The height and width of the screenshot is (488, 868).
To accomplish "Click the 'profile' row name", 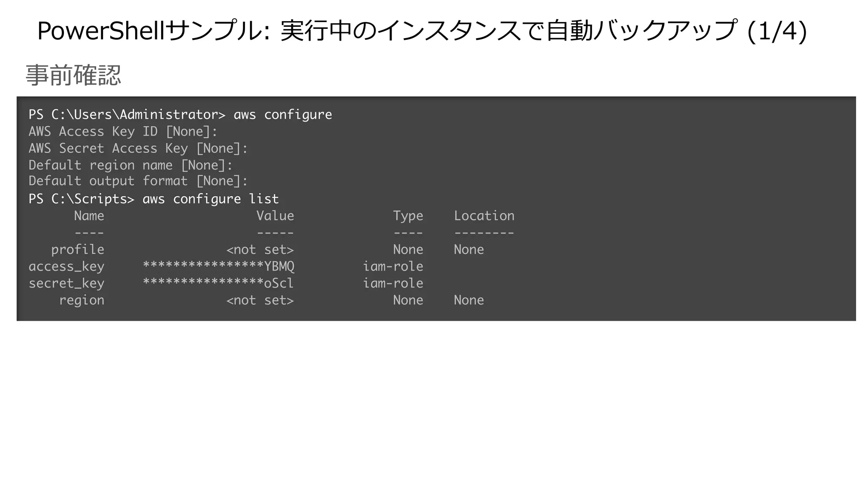I will pos(78,250).
